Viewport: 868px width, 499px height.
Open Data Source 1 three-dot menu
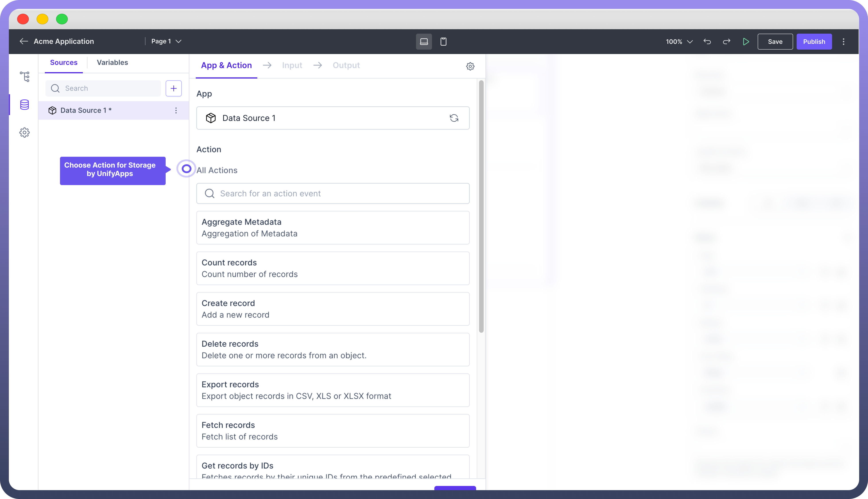pyautogui.click(x=176, y=110)
